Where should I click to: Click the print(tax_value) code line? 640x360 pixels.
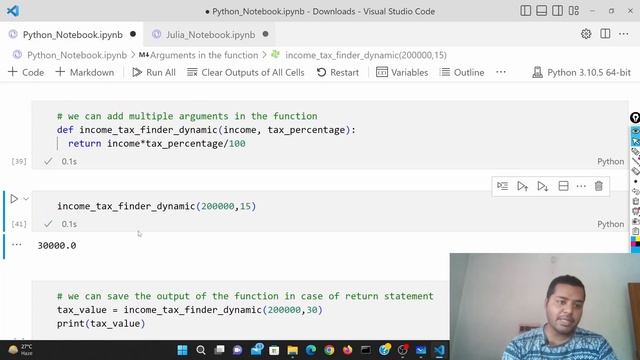pos(101,323)
